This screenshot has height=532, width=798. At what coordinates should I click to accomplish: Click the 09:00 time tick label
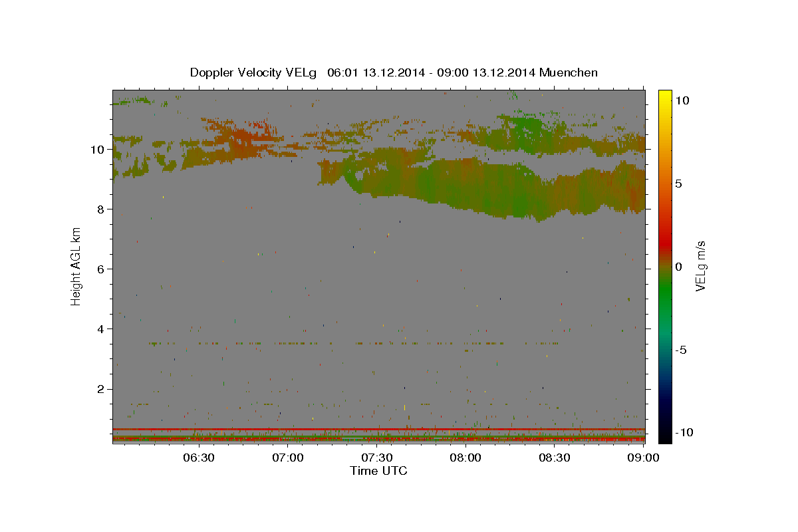point(644,458)
